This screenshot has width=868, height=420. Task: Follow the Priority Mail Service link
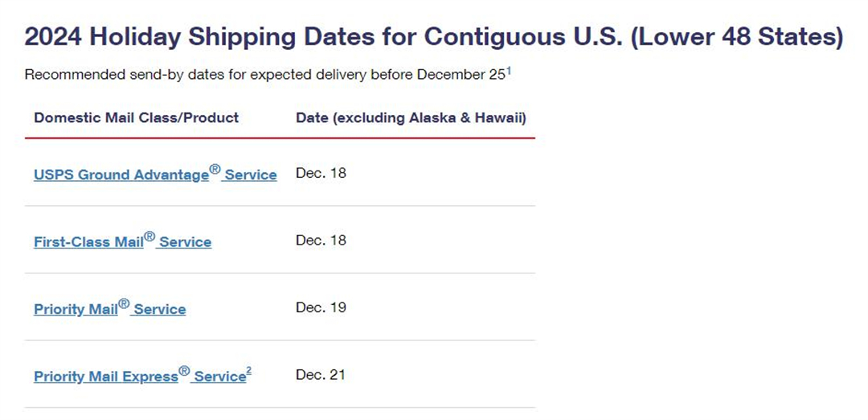point(109,308)
